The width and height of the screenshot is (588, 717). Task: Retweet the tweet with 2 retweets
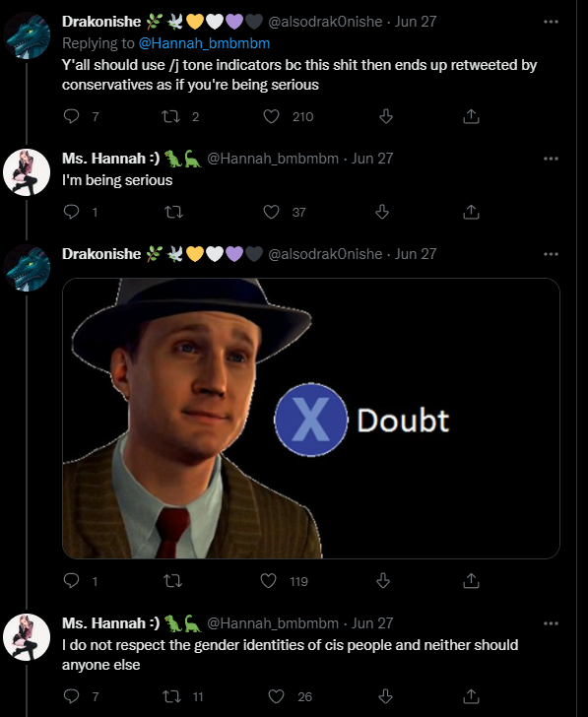tap(171, 116)
